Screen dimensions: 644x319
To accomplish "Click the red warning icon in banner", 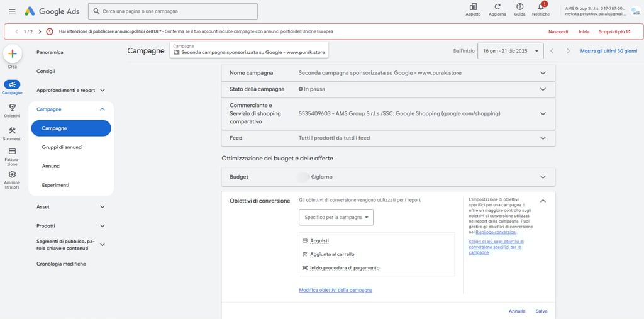I will [x=50, y=31].
